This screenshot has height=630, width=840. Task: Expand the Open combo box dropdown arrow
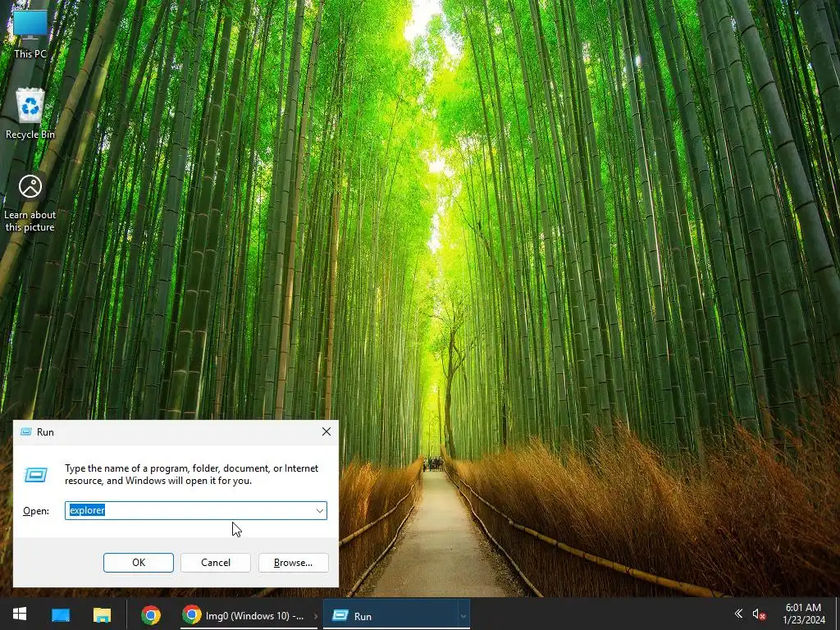click(x=319, y=510)
